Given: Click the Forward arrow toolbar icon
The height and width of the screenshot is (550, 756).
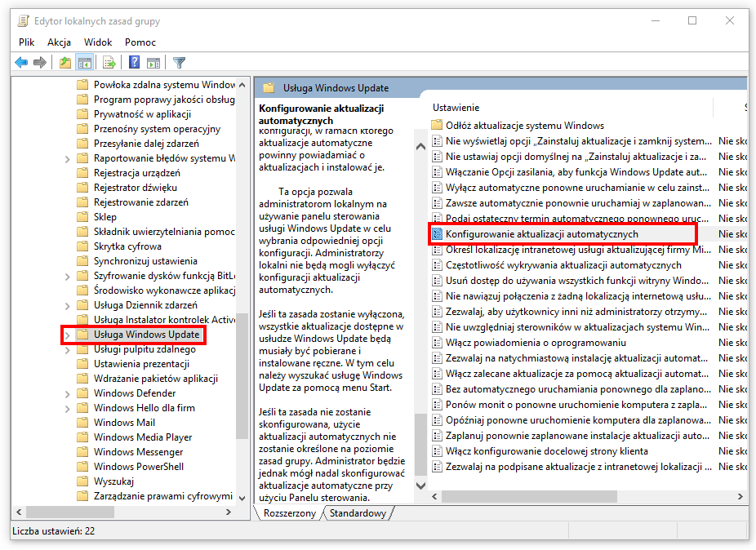Looking at the screenshot, I should click(40, 62).
